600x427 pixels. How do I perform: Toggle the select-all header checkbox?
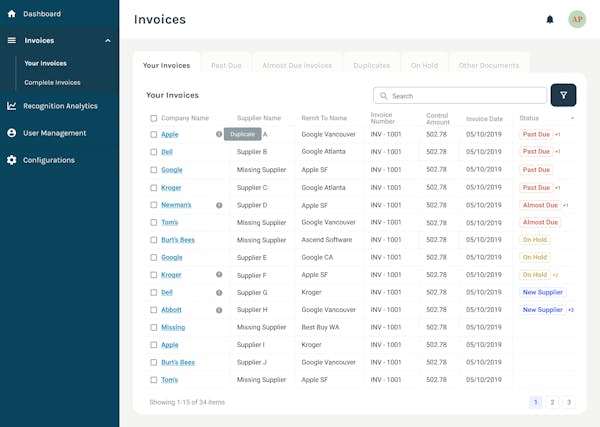[153, 118]
